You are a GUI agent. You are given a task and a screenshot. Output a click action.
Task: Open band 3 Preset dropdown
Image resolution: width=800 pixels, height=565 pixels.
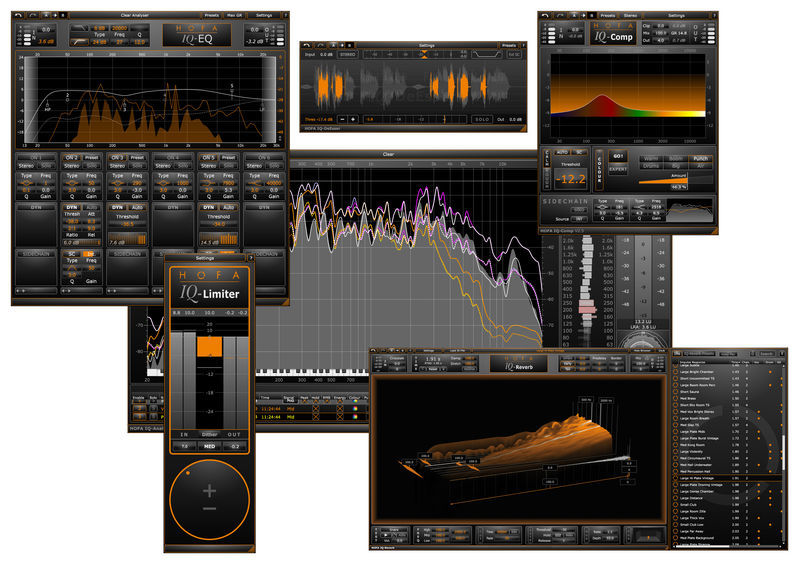pyautogui.click(x=137, y=158)
